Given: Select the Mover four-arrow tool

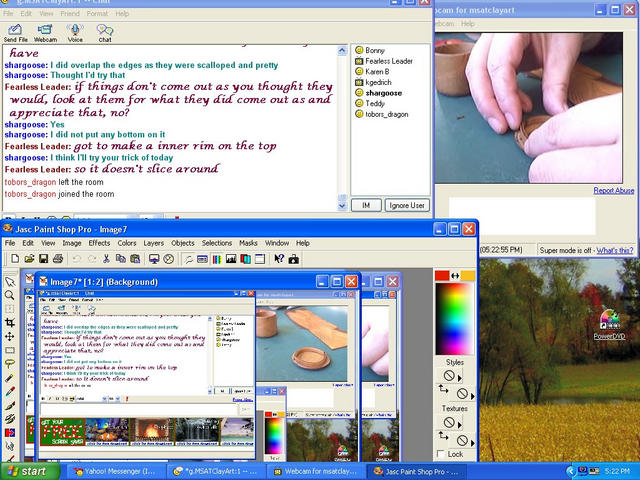Looking at the screenshot, I should (x=10, y=336).
